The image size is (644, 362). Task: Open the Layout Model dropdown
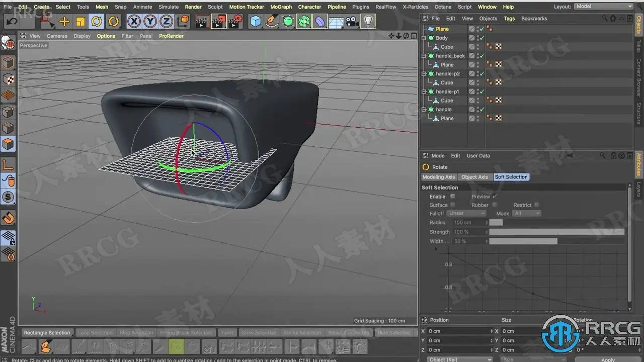click(x=604, y=7)
